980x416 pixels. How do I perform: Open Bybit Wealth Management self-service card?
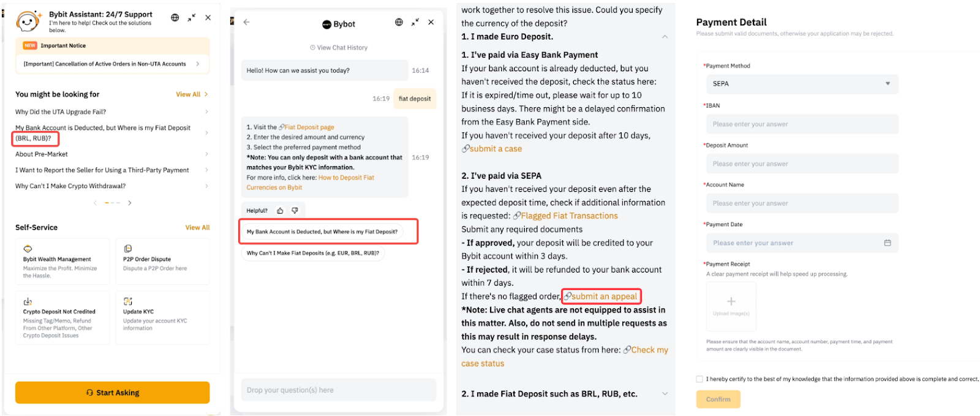point(62,262)
